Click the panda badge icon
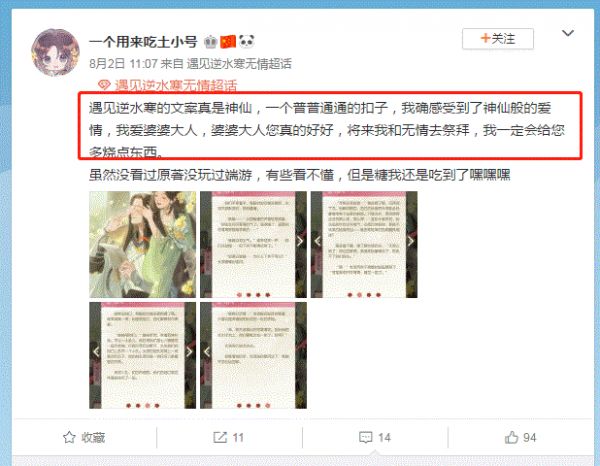The image size is (600, 466). (247, 41)
